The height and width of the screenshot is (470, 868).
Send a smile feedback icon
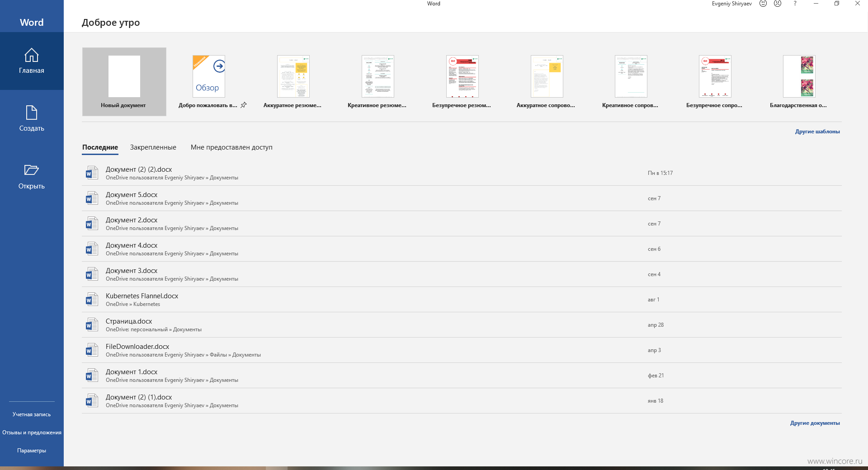[763, 4]
